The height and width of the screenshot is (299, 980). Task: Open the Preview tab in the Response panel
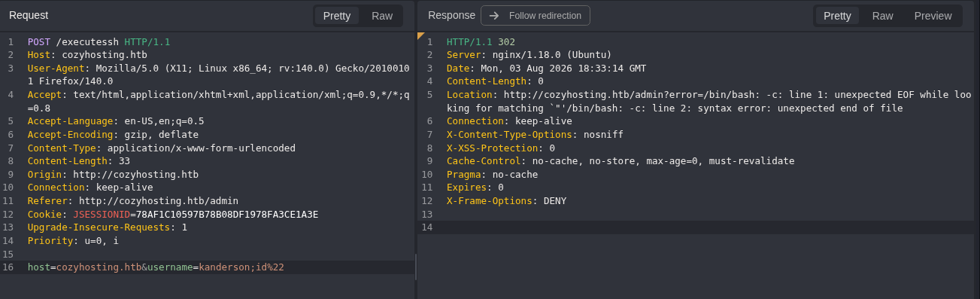933,16
